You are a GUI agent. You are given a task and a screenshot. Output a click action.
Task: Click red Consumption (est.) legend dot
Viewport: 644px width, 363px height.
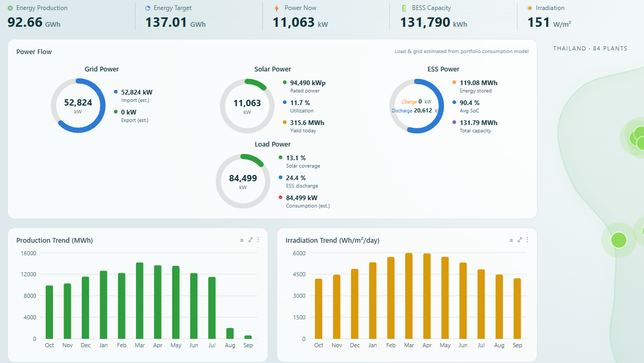pos(280,198)
